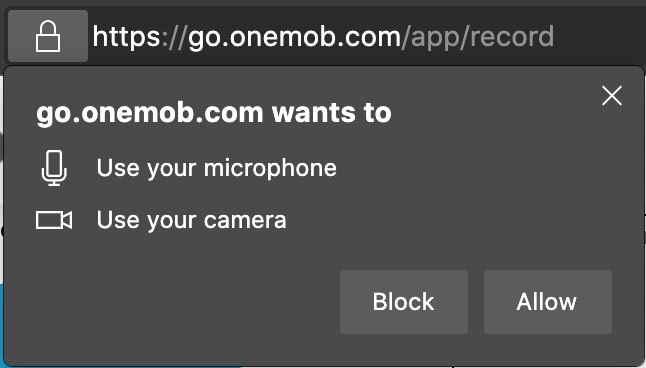Select the "Use your camera" text
646x368 pixels.
click(192, 220)
